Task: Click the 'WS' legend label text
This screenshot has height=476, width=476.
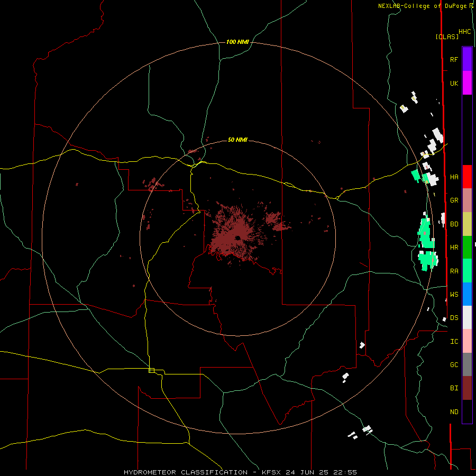Action: tap(454, 294)
